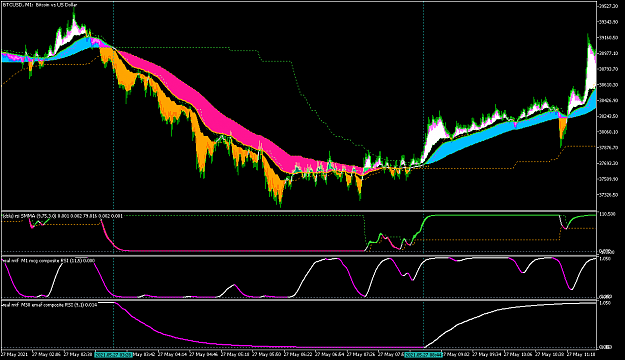Click the BTCUSD M1 chart title text
Screen dimensions: 625x360
click(40, 5)
